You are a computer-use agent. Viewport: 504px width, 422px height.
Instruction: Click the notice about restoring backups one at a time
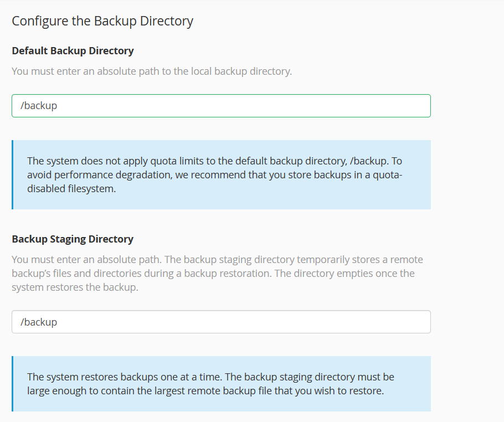(x=222, y=384)
